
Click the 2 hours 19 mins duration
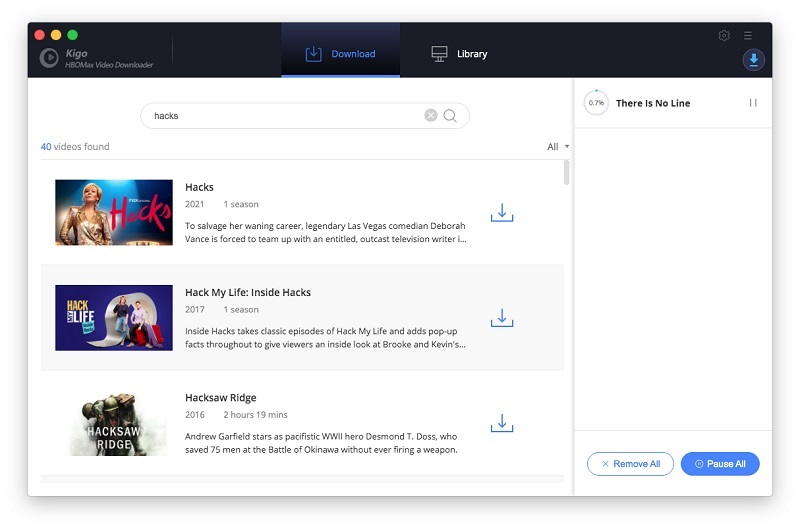pyautogui.click(x=255, y=415)
